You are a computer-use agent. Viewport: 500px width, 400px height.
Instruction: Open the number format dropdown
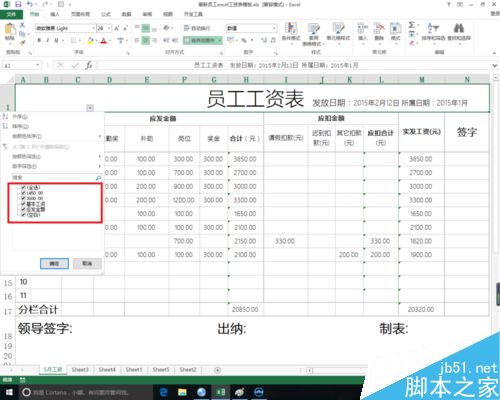point(274,29)
